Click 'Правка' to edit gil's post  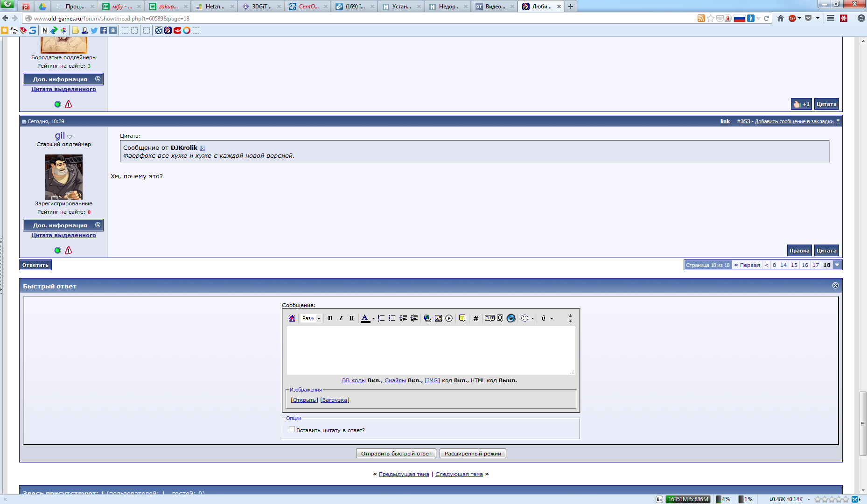(x=799, y=251)
